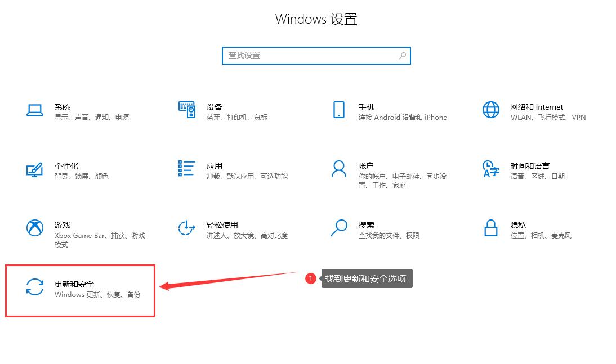Screen dimensions: 616x364
Task: Open 个性化 via the paintbrush icon
Action: pyautogui.click(x=35, y=169)
